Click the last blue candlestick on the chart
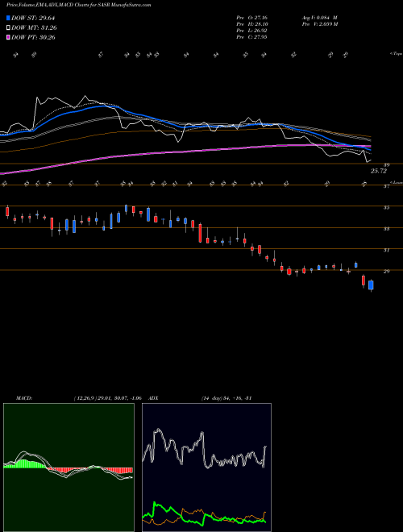The width and height of the screenshot is (403, 532). pos(371,285)
